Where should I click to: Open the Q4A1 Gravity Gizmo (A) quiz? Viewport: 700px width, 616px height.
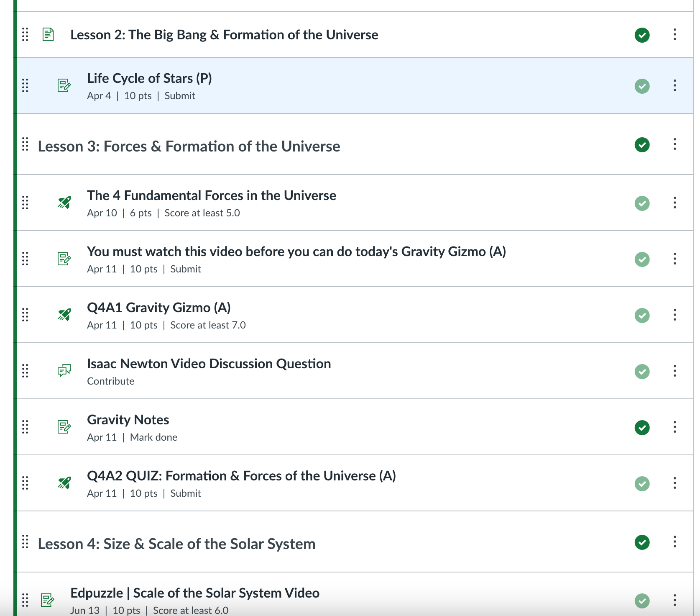point(159,308)
